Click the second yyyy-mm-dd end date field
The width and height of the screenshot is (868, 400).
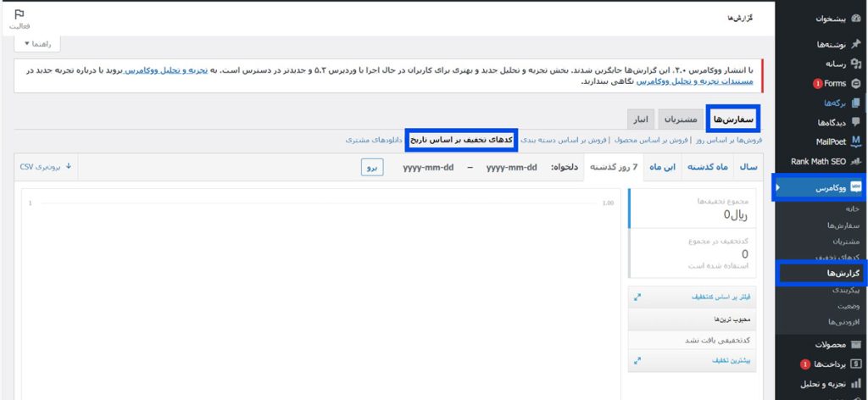click(x=428, y=167)
